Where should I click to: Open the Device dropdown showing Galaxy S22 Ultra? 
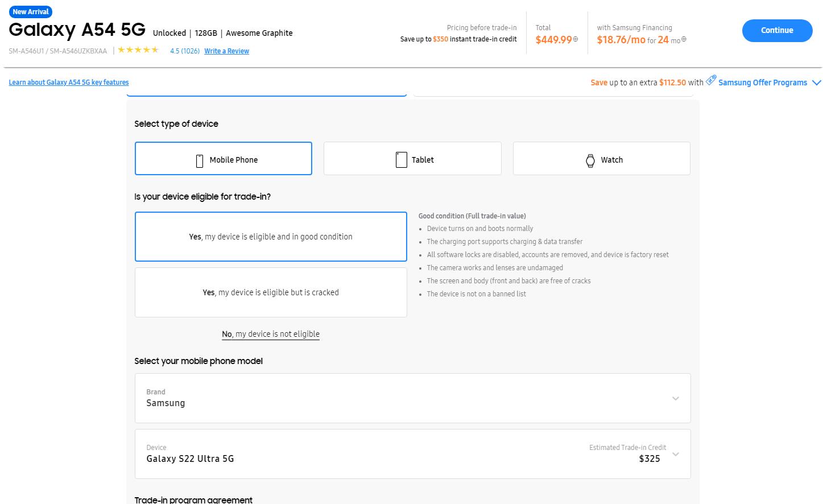pos(412,454)
